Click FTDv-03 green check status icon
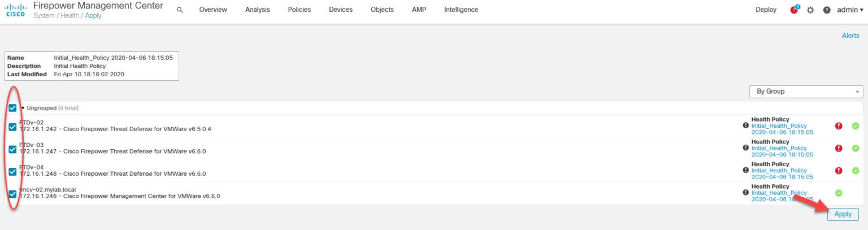 click(x=855, y=148)
